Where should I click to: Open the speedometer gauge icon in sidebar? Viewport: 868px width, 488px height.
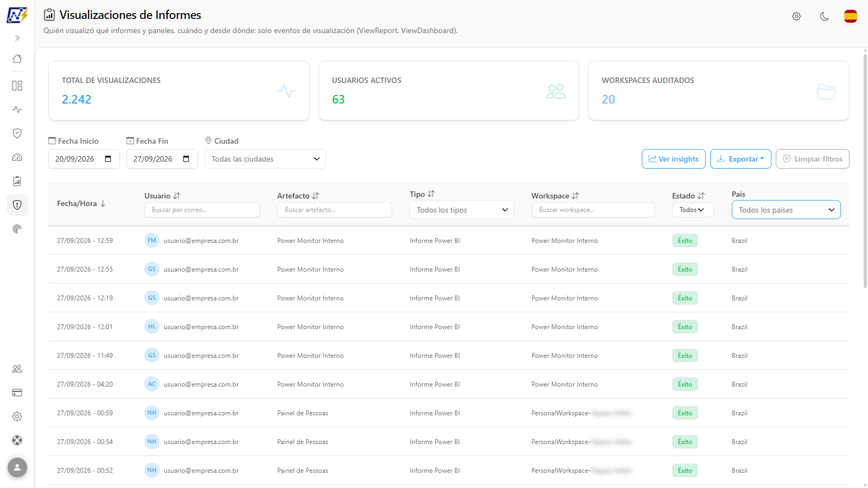pyautogui.click(x=17, y=157)
